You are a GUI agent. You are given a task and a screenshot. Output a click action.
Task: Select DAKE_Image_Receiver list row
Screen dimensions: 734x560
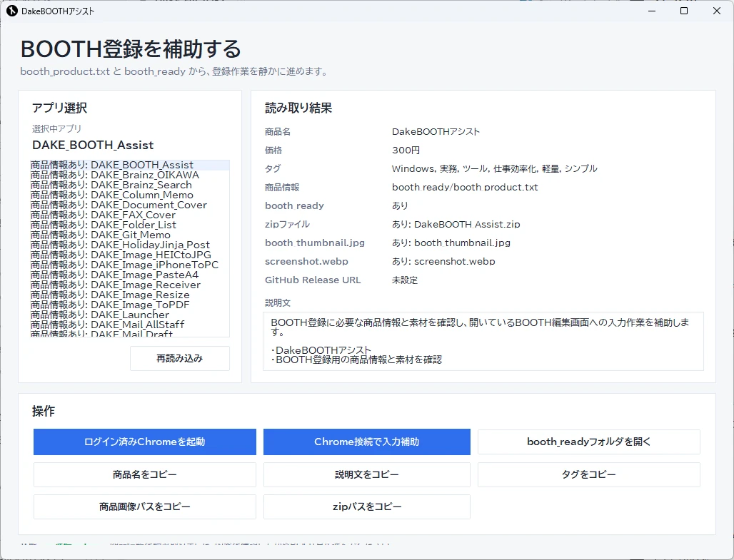[x=130, y=285]
